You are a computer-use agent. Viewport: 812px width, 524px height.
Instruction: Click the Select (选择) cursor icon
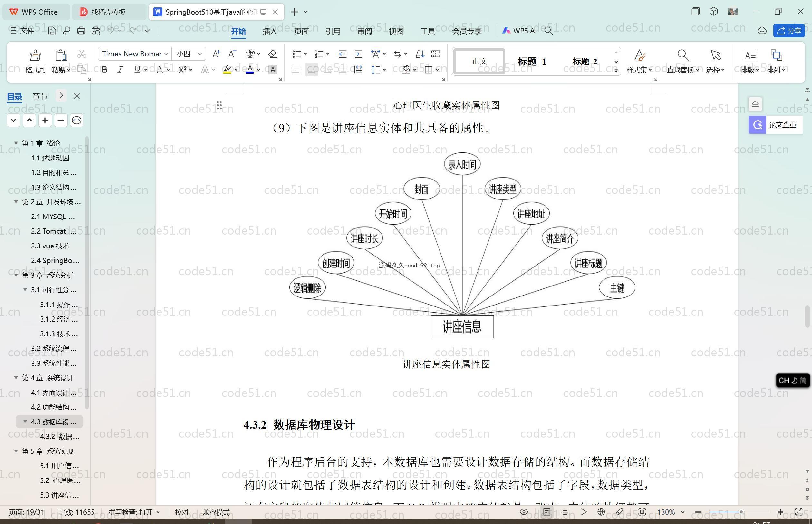click(715, 55)
